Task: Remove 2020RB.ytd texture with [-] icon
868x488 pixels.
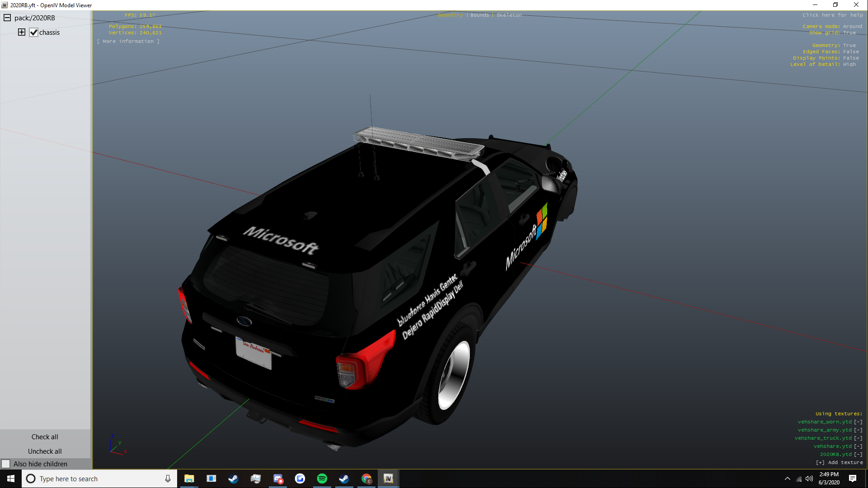Action: pos(858,455)
